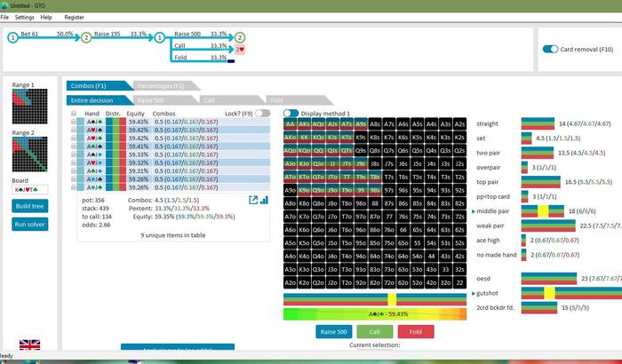The width and height of the screenshot is (622, 364).
Task: Select the Fold tab in decision tab row
Action: (299, 100)
